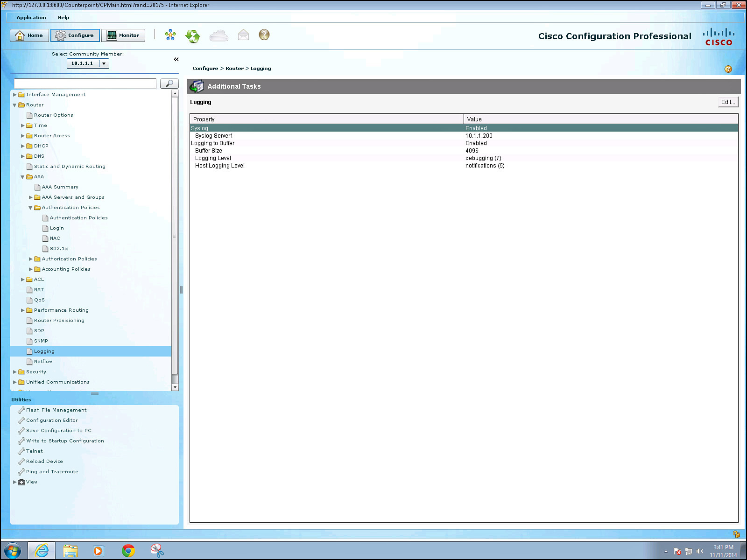Viewport: 747px width, 560px height.
Task: Expand the View utility item
Action: point(14,482)
